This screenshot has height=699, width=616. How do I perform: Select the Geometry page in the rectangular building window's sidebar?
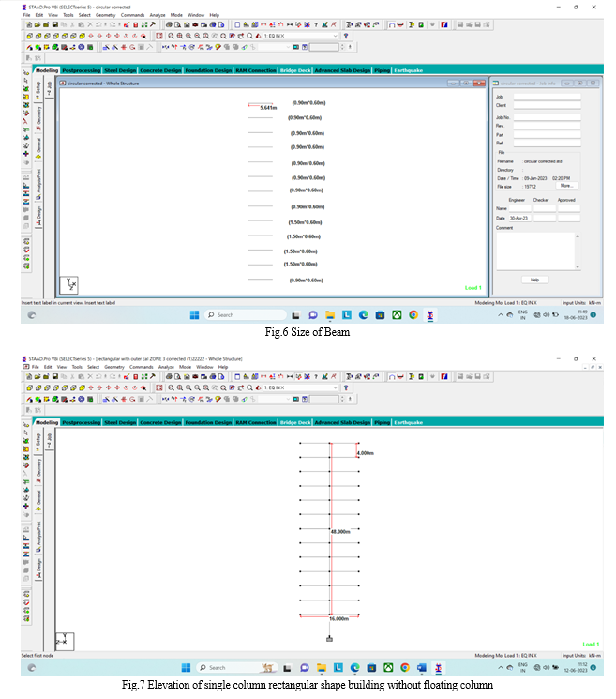point(38,465)
